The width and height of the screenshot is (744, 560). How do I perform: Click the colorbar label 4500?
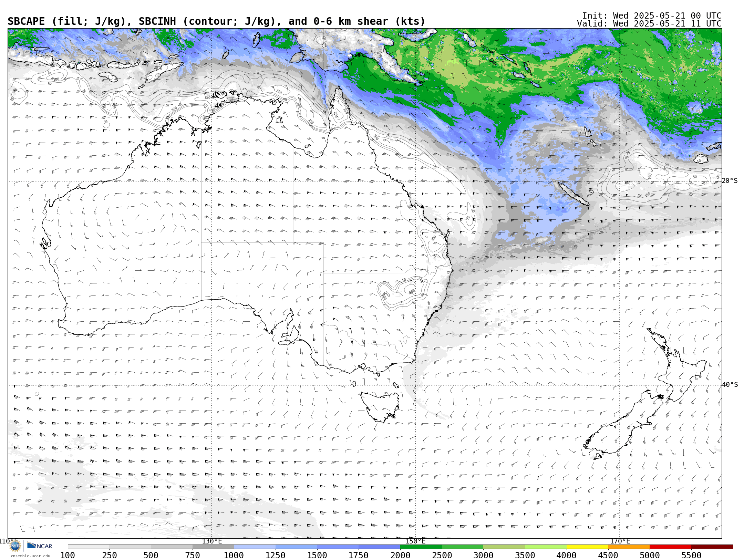point(608,556)
